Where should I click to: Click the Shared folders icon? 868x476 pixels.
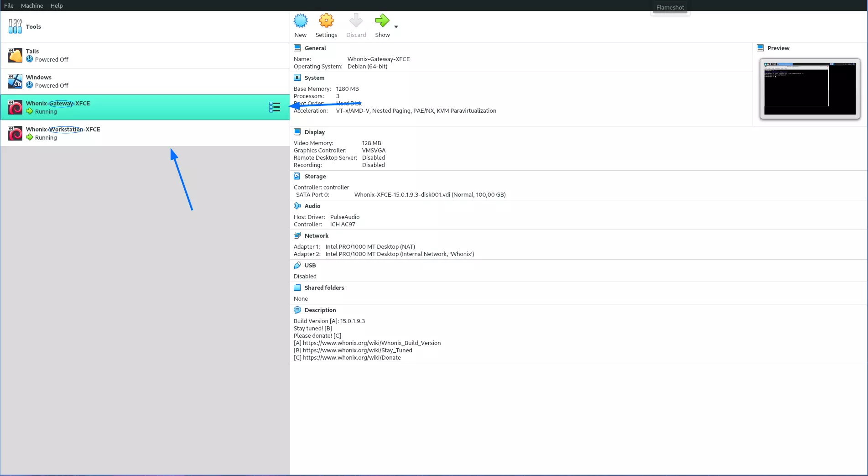pos(297,288)
